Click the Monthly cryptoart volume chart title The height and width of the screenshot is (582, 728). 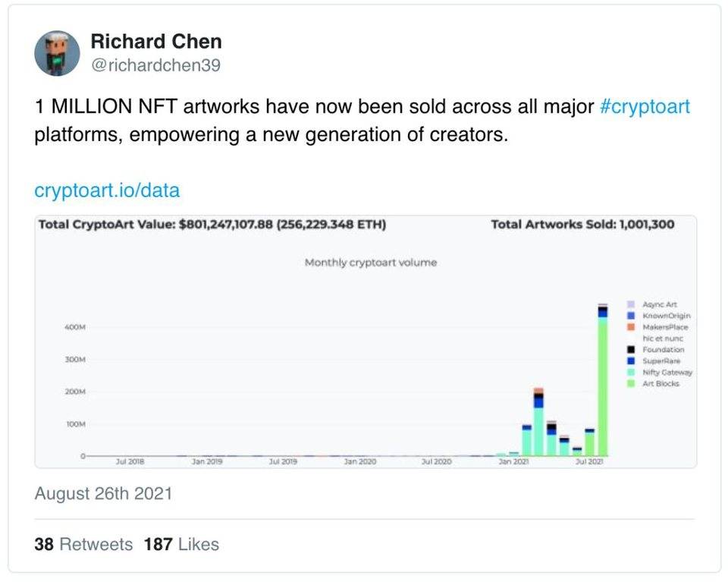click(371, 263)
